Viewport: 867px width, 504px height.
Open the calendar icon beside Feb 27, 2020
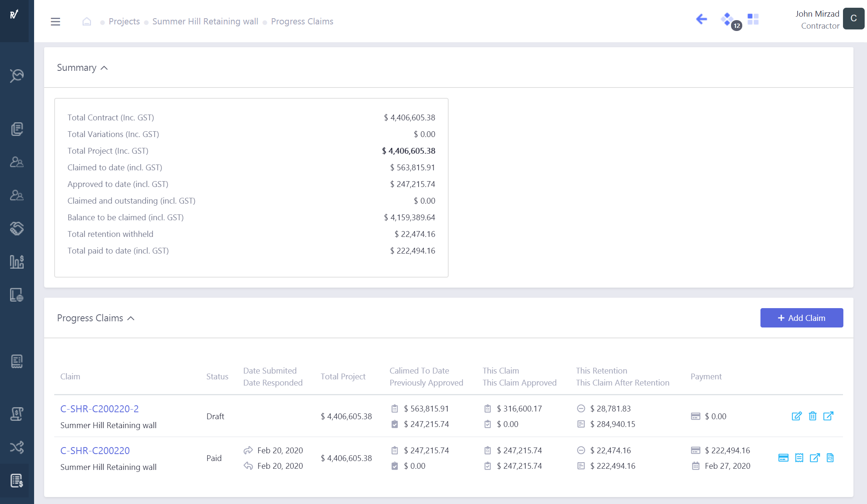coord(696,466)
